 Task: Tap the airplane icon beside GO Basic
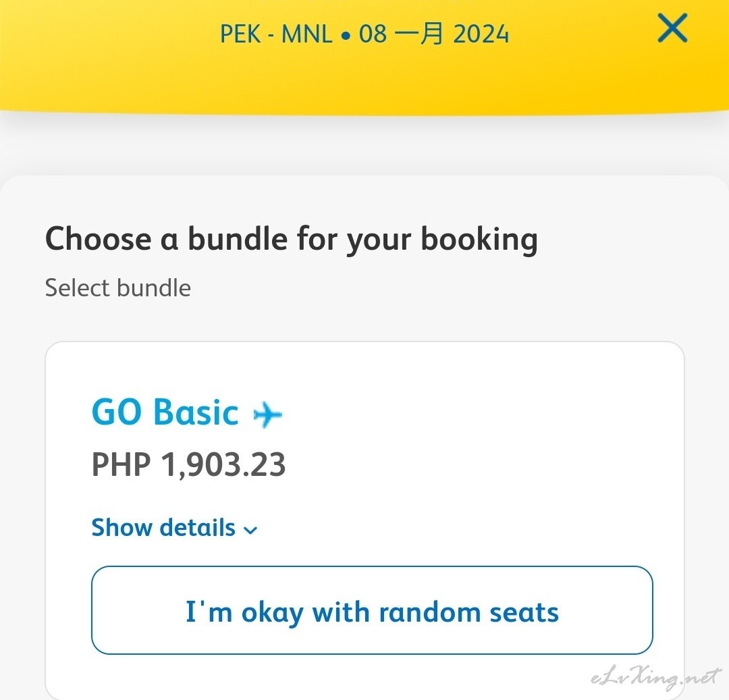(x=267, y=414)
